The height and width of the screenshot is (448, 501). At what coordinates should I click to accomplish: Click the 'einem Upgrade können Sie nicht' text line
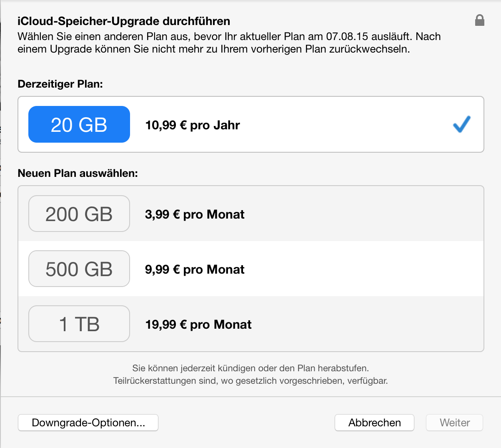[214, 49]
